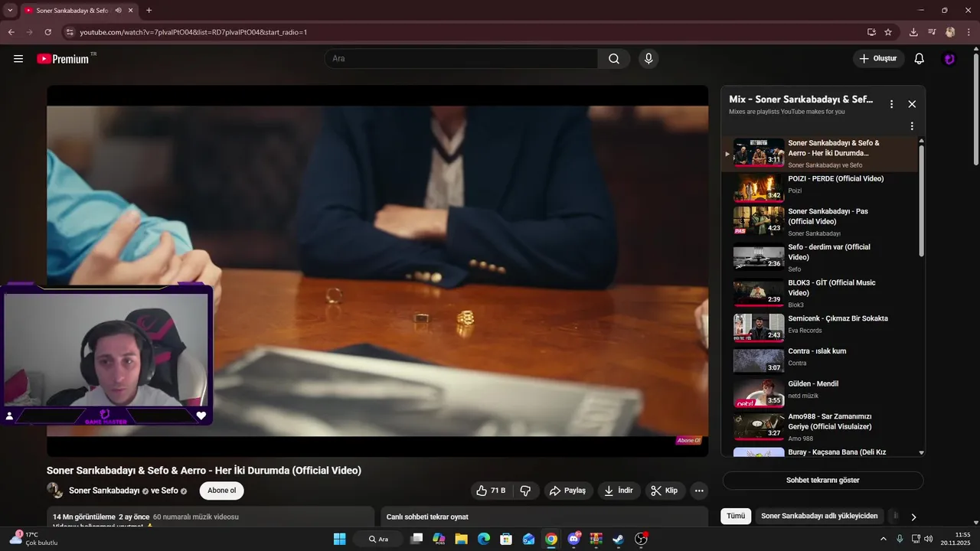The height and width of the screenshot is (551, 980).
Task: Open the Chrome three-dot menu
Action: [x=969, y=32]
